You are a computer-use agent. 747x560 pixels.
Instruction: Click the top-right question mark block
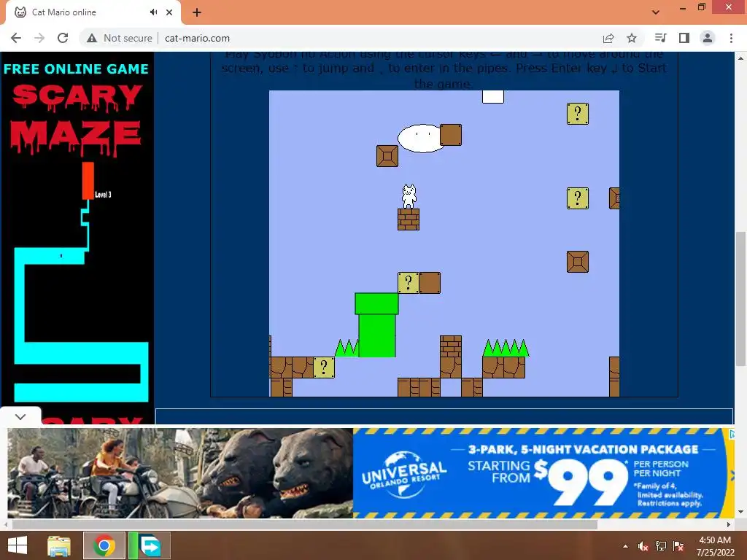[578, 114]
